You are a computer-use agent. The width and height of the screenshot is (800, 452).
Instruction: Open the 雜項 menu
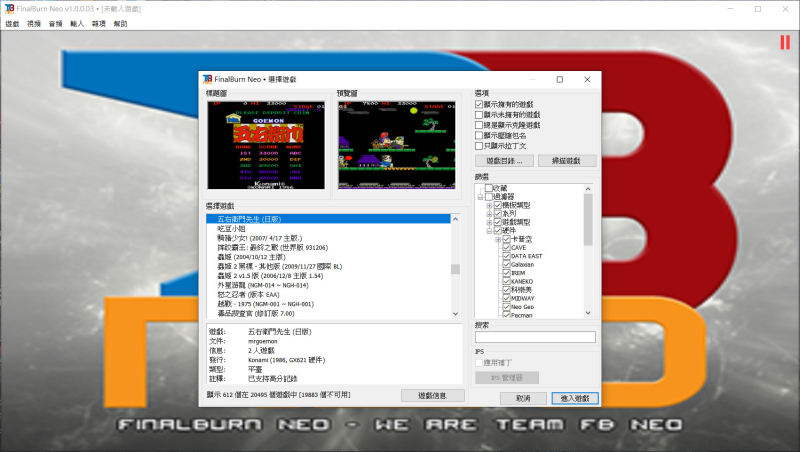click(98, 23)
